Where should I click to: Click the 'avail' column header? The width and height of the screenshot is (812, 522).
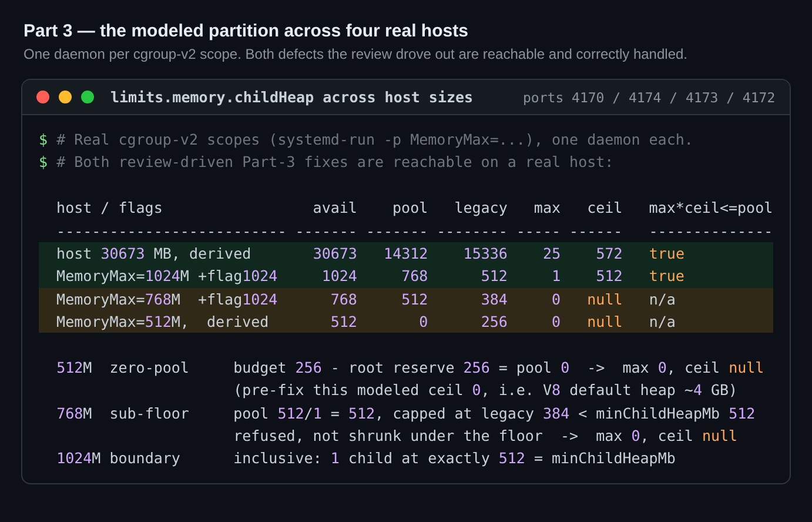click(x=335, y=208)
